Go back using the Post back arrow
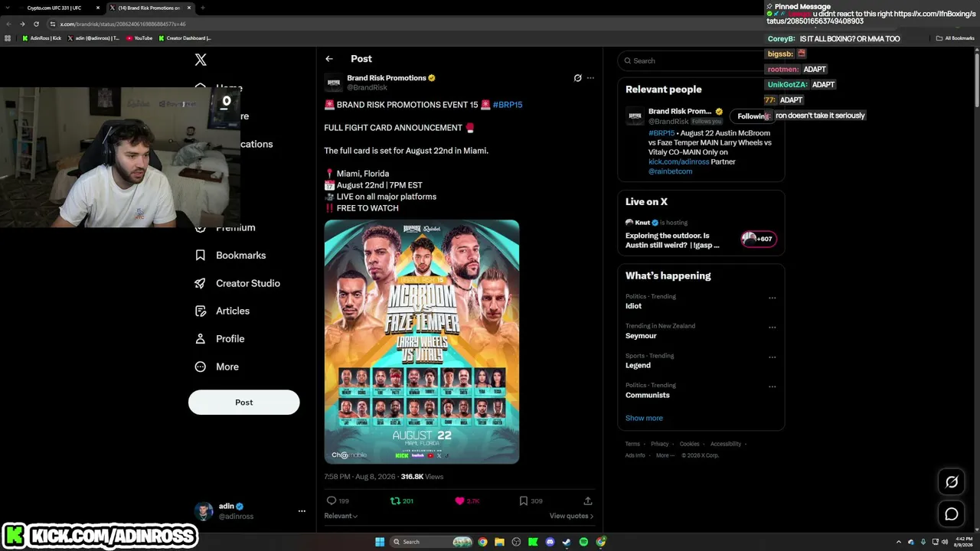Image resolution: width=980 pixels, height=551 pixels. [329, 59]
